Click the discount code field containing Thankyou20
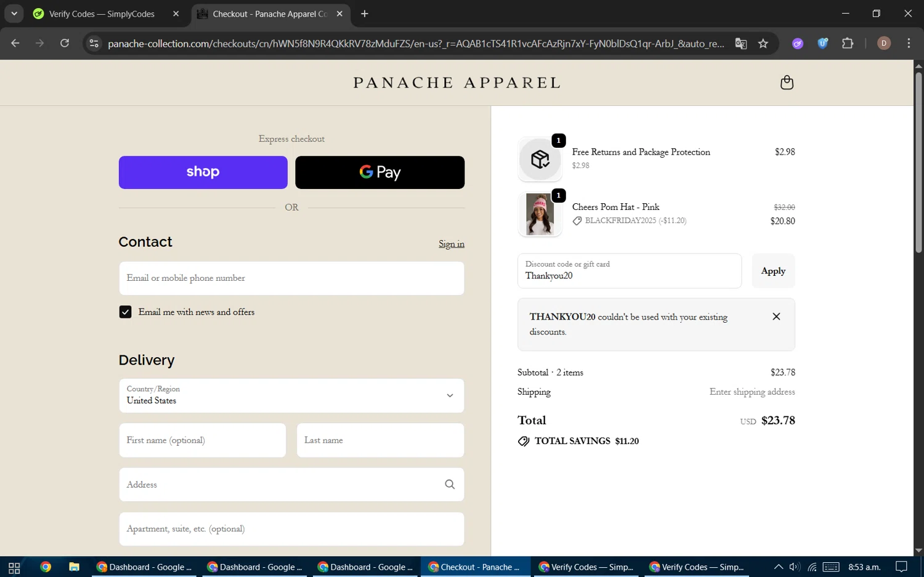 pyautogui.click(x=630, y=271)
